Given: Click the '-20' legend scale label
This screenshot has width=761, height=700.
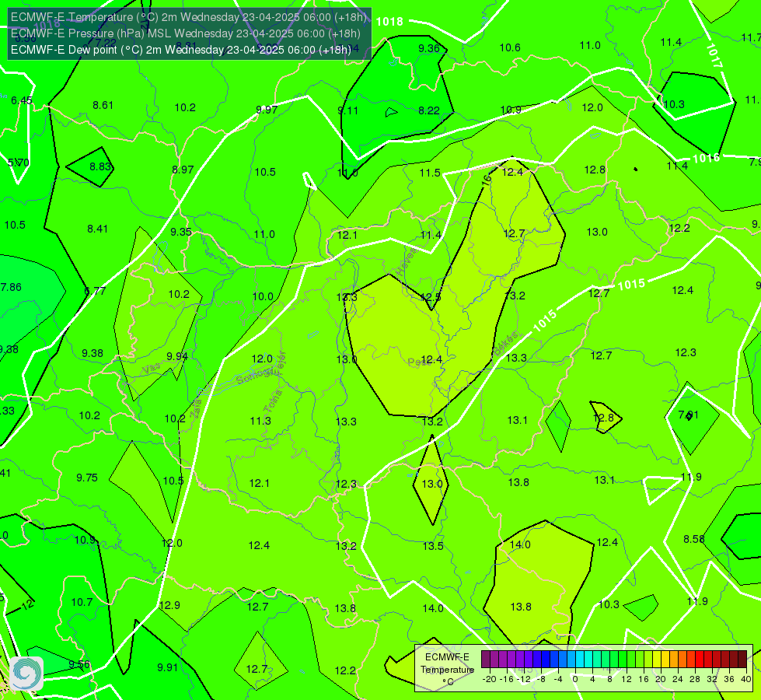Looking at the screenshot, I should (x=490, y=679).
